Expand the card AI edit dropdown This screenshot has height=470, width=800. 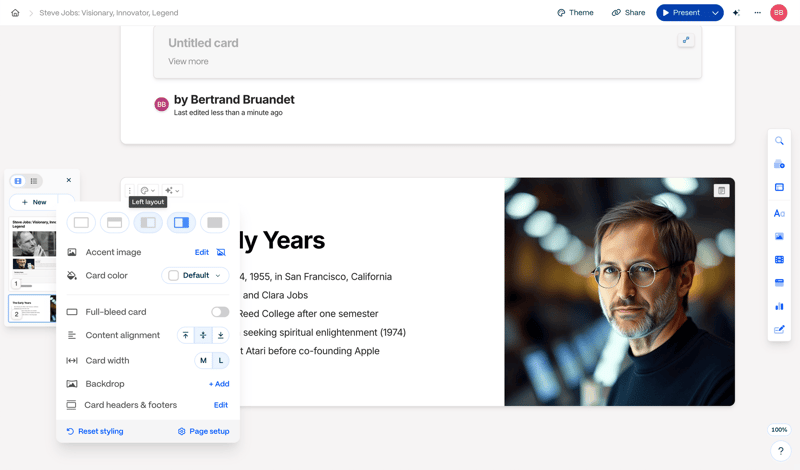tap(172, 190)
